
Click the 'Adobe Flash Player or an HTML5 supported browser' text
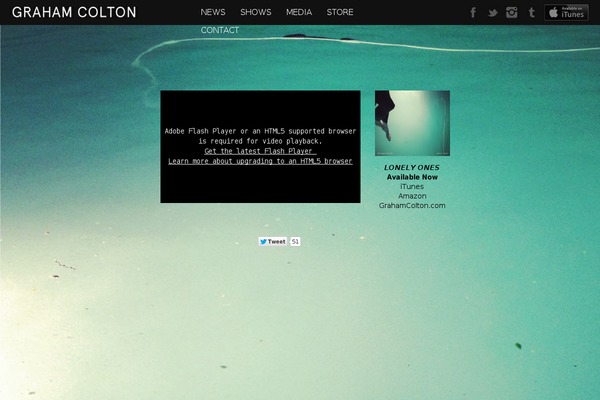(260, 131)
